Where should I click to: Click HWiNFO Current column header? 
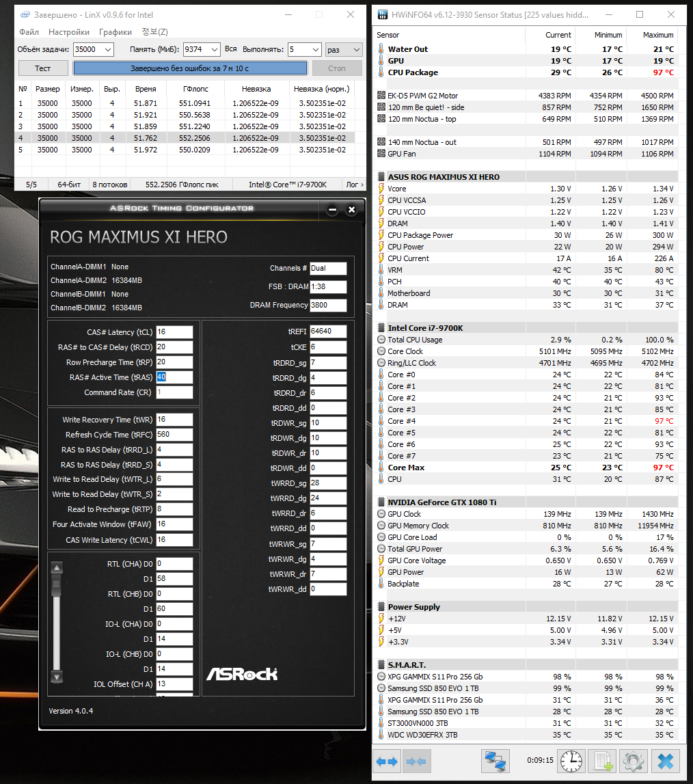(550, 35)
